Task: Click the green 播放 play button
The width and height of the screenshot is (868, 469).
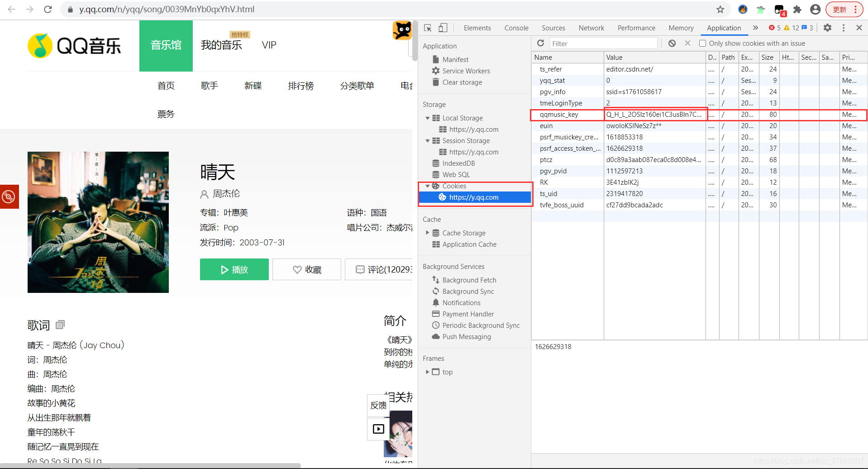Action: point(234,269)
